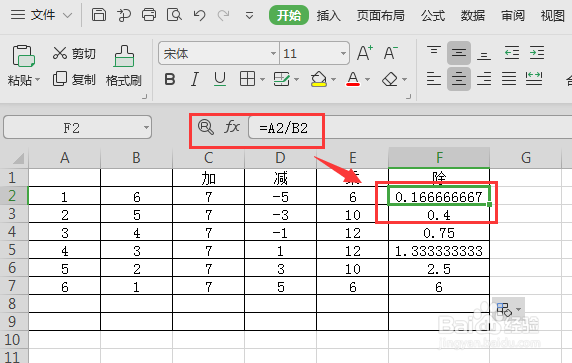
Task: Select cell F4 with 0.75
Action: (439, 232)
